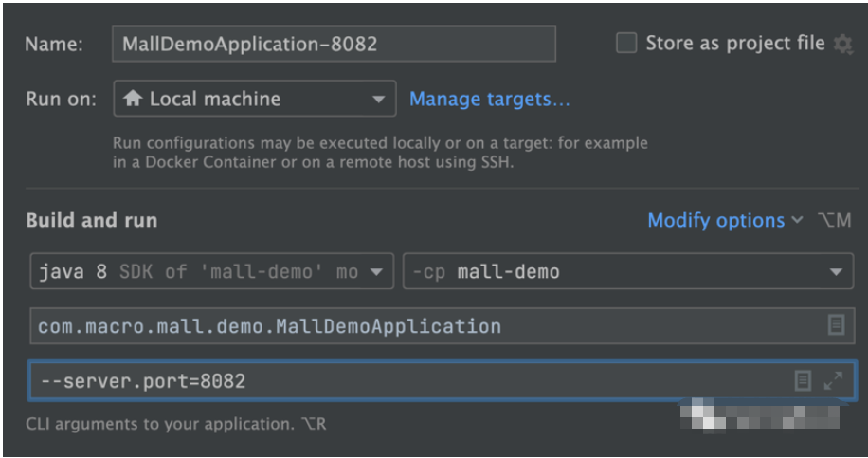This screenshot has width=868, height=458.
Task: Click the arrow of the java 8 SDK combo
Action: (x=376, y=272)
